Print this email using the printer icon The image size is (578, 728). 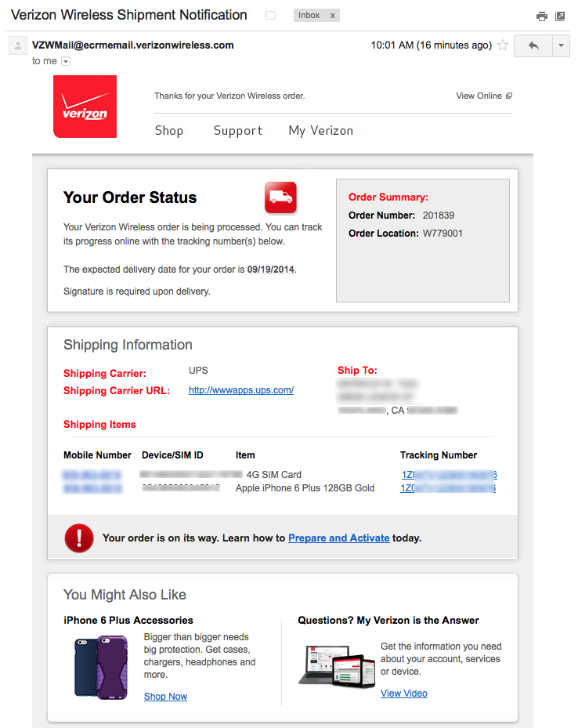pos(541,16)
